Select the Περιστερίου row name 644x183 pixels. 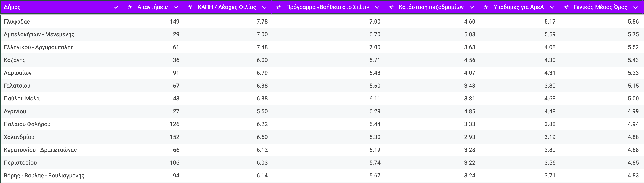pos(20,162)
